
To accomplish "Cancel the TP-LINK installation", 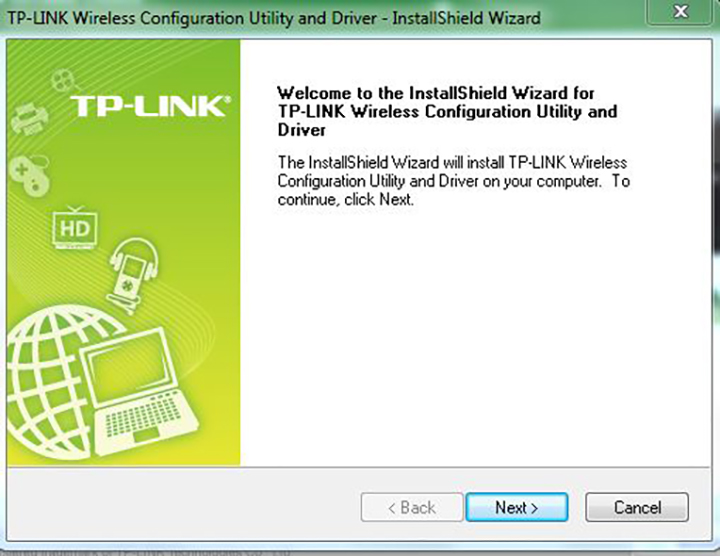I will [x=637, y=507].
